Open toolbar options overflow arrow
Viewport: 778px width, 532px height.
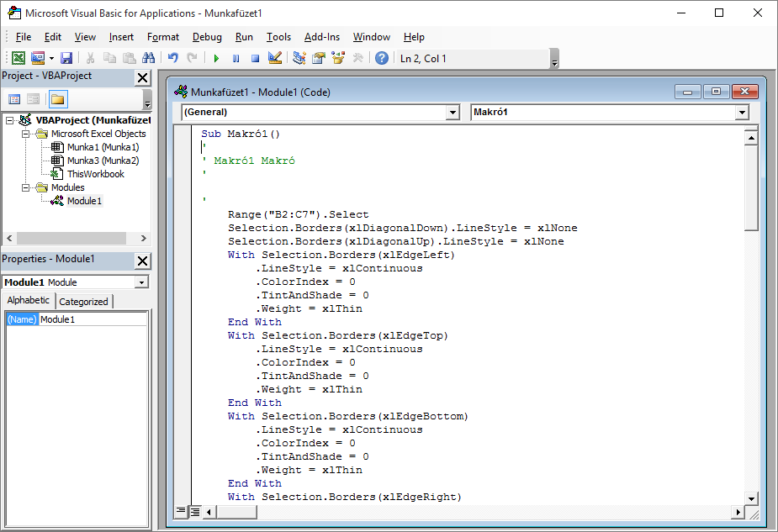(555, 59)
